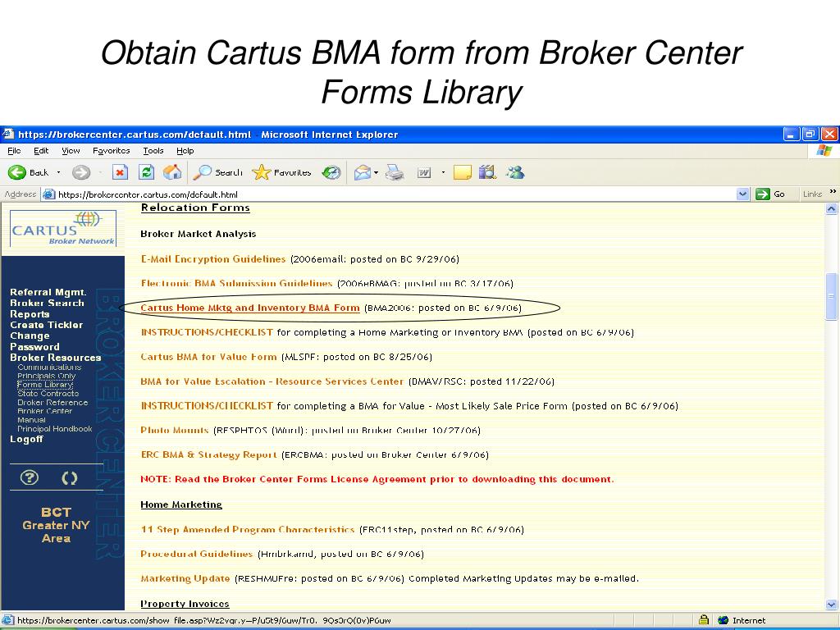Viewport: 840px width, 630px height.
Task: Open the Edit button dropdown arrow
Action: [443, 172]
